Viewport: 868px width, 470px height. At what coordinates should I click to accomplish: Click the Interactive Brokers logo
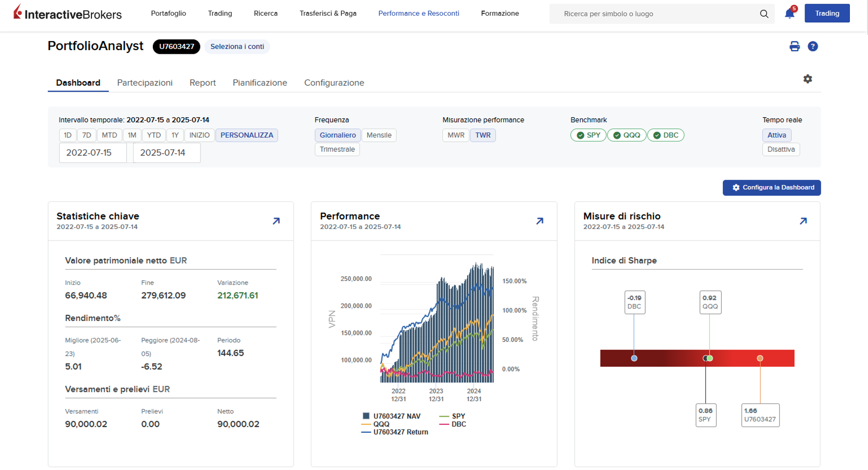coord(67,13)
